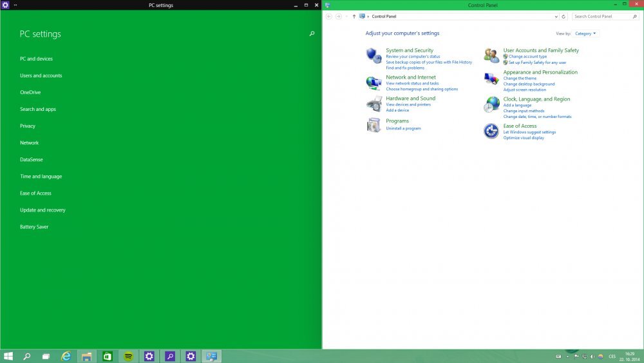This screenshot has width=644, height=363.
Task: Click the User Accounts people icon
Action: coord(491,55)
